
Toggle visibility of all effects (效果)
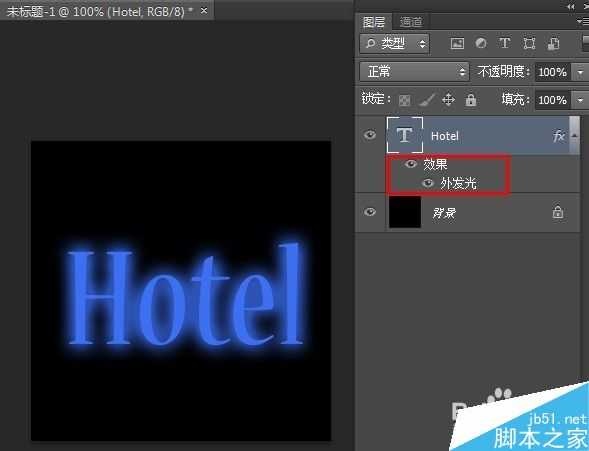coord(411,164)
